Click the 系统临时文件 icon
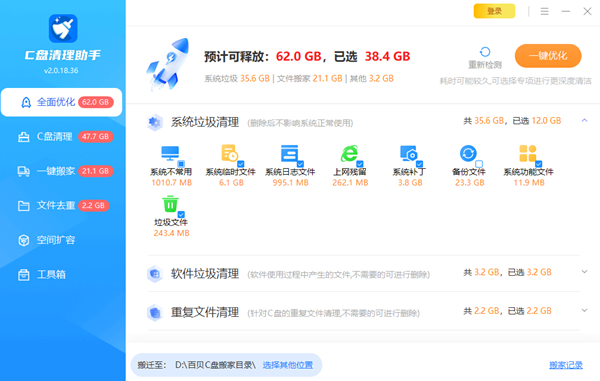Image resolution: width=600 pixels, height=381 pixels. coord(230,153)
